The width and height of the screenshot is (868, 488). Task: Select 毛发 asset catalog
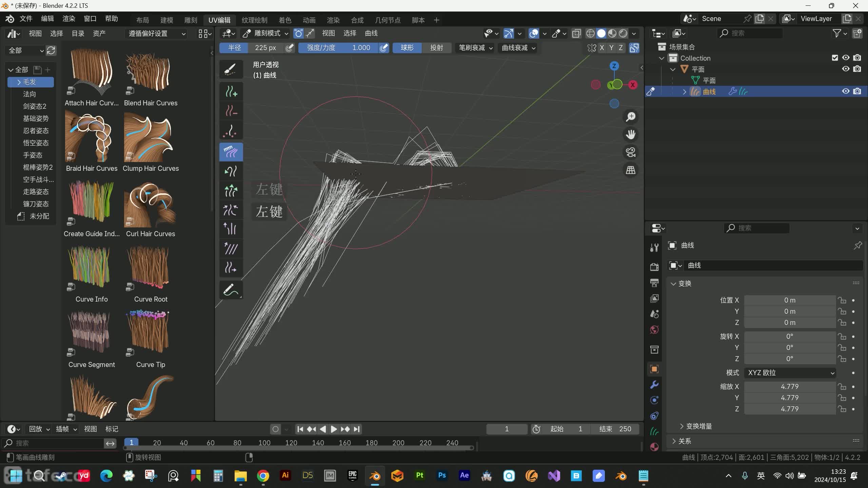pyautogui.click(x=31, y=82)
